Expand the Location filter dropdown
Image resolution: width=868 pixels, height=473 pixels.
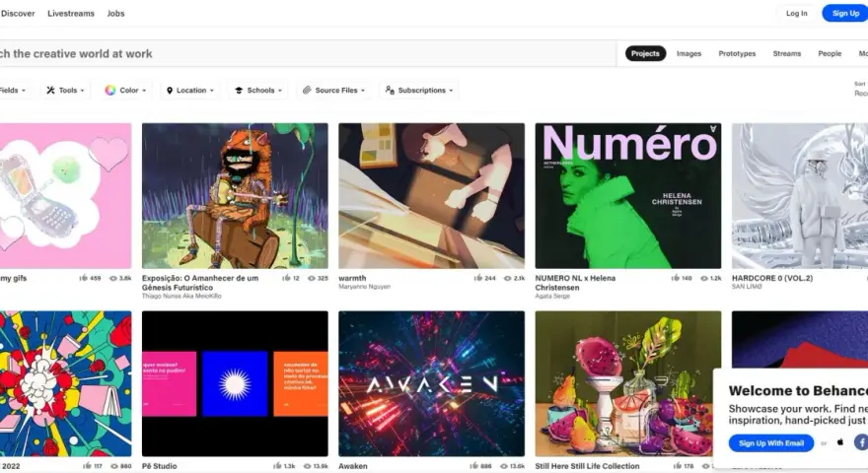189,91
